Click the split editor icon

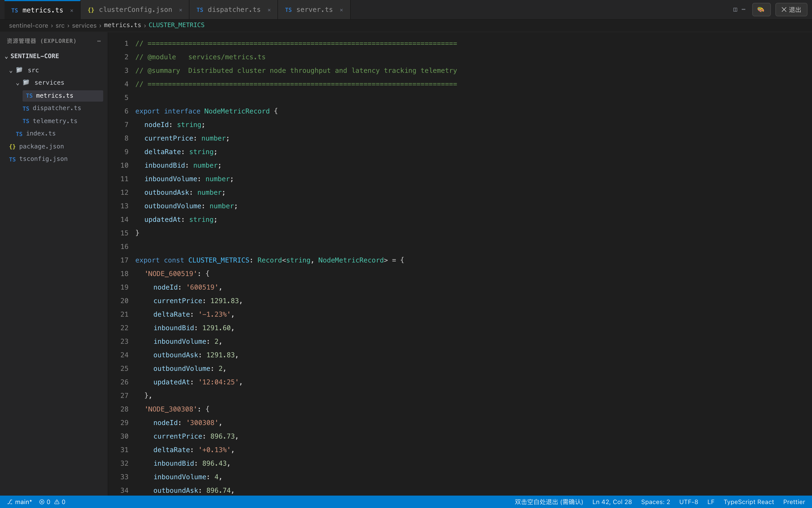[x=735, y=10]
